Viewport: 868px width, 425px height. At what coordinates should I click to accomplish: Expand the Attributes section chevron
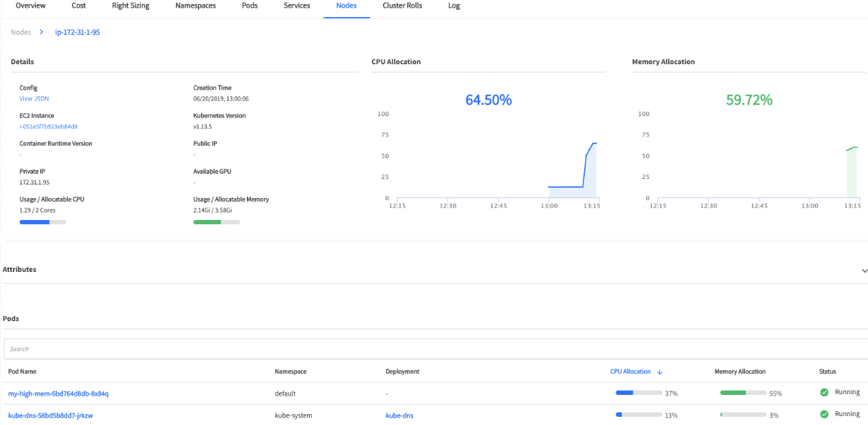tap(865, 271)
